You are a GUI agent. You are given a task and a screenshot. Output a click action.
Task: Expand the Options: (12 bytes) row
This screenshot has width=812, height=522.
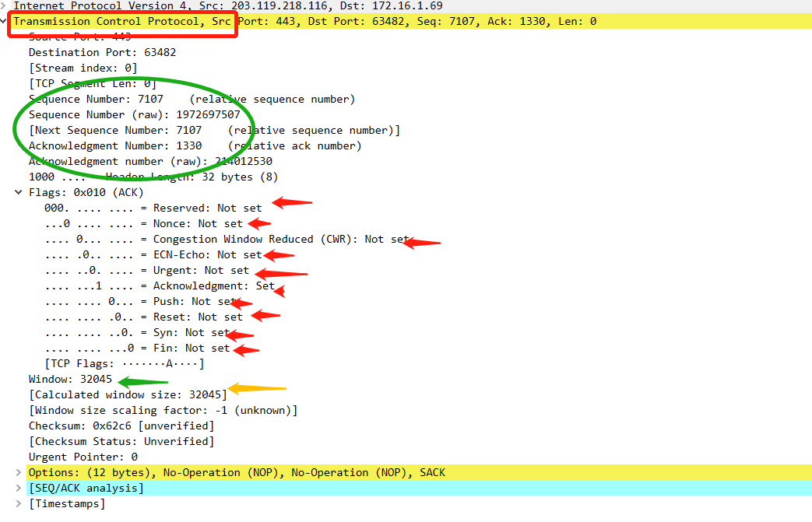(19, 472)
